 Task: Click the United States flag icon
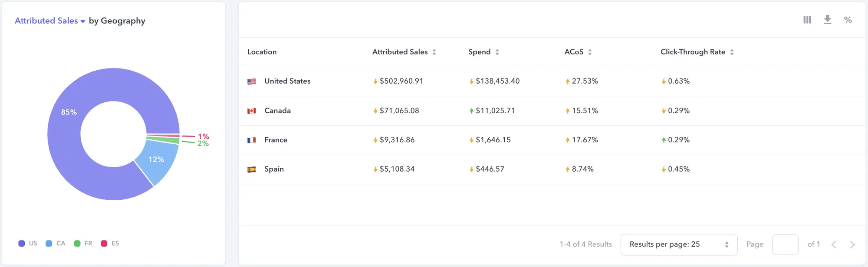pyautogui.click(x=252, y=81)
